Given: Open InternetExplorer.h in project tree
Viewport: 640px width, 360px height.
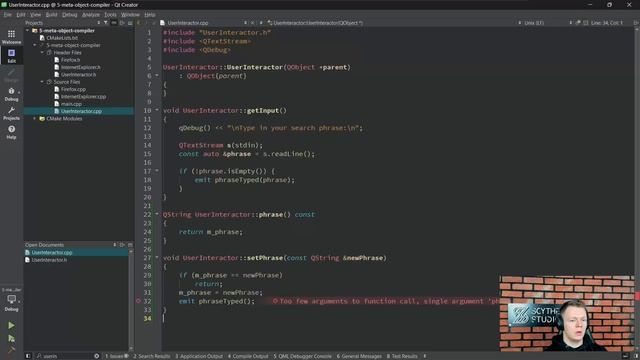Looking at the screenshot, I should 80,67.
